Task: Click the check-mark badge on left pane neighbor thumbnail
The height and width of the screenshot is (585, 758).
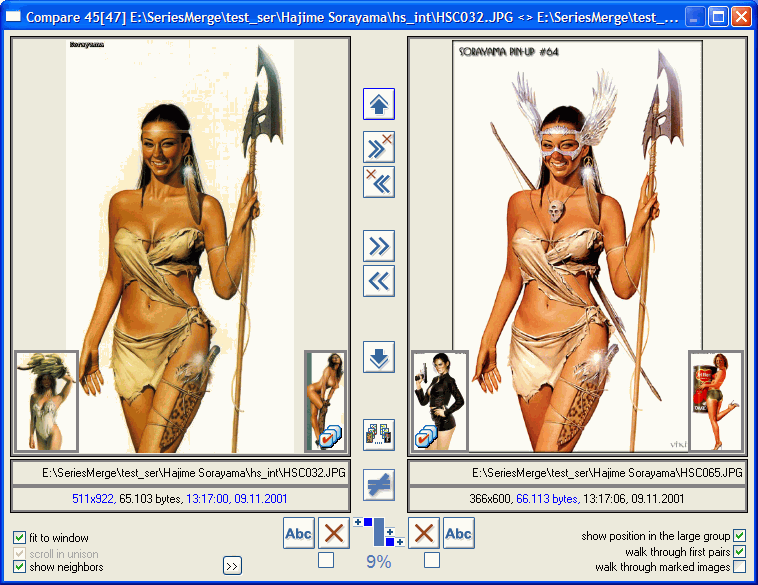Action: click(330, 436)
